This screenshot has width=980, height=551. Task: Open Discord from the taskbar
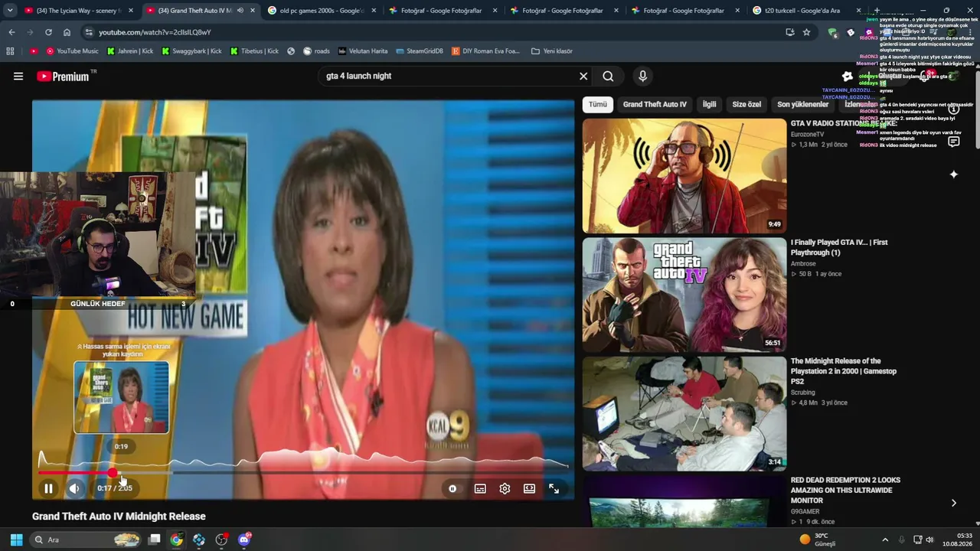pos(244,540)
